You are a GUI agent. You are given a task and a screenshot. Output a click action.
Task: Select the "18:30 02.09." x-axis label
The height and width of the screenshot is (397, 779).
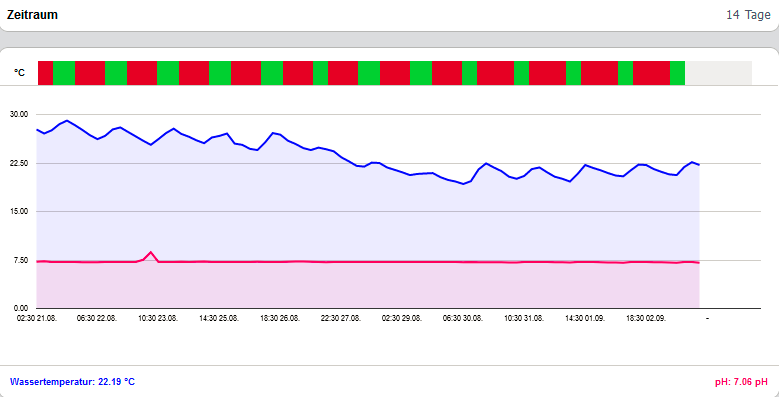pos(646,318)
